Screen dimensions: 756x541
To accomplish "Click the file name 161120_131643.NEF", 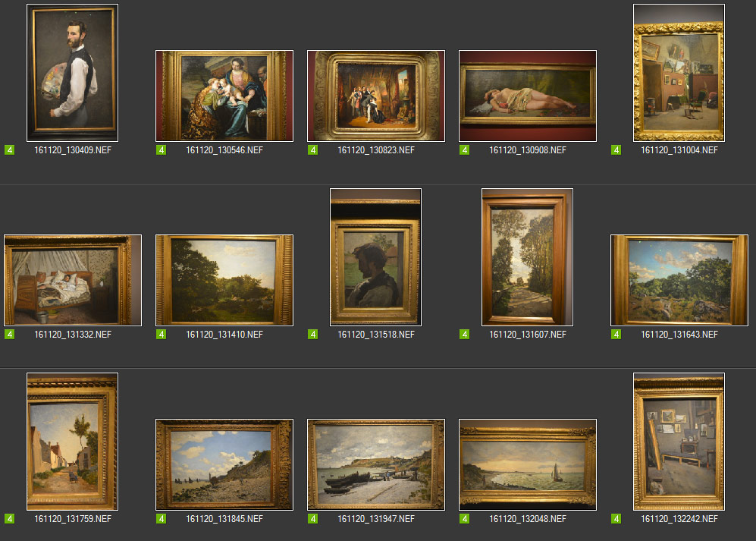I will click(679, 335).
